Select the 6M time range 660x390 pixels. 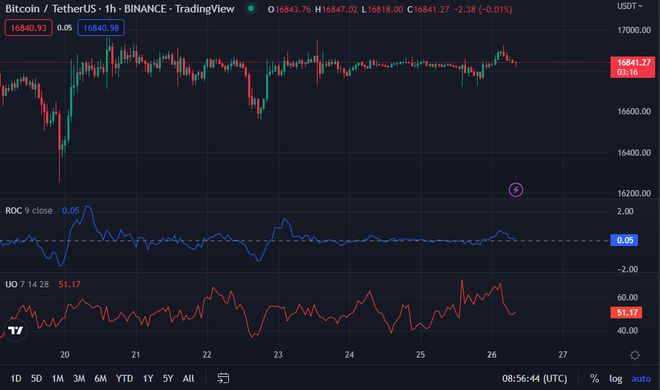click(100, 378)
